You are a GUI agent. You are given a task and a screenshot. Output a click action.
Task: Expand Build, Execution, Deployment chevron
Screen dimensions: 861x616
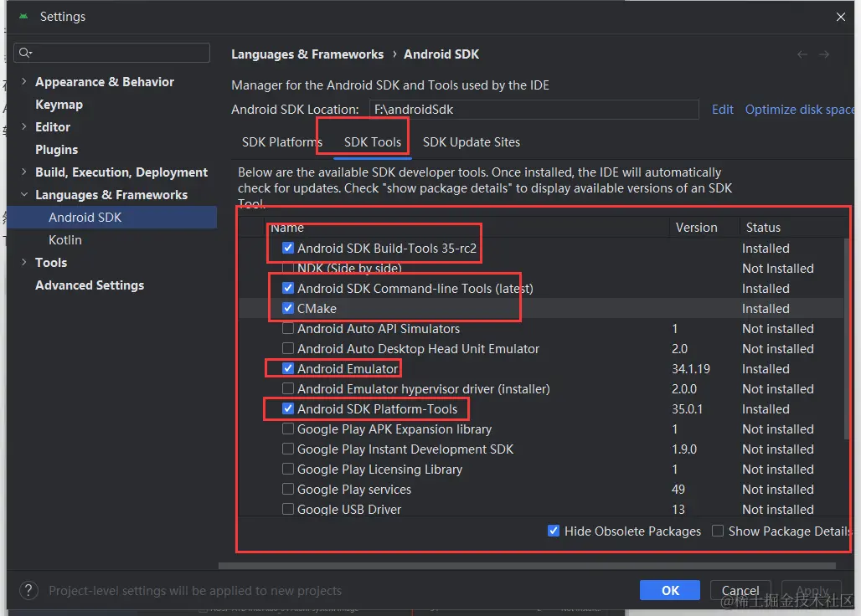coord(23,172)
